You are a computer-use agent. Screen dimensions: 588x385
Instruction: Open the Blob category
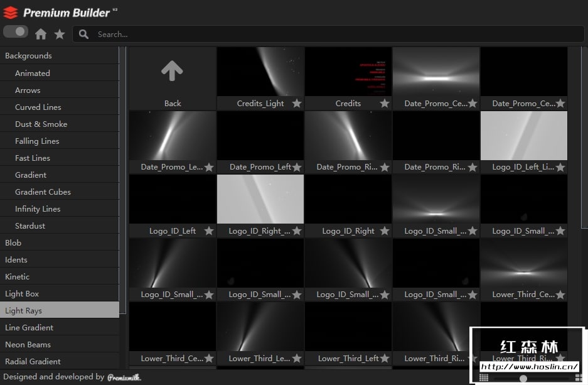[x=60, y=243]
